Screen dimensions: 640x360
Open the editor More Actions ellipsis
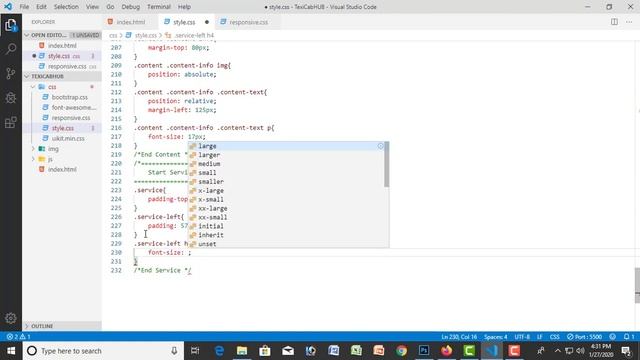[x=629, y=22]
